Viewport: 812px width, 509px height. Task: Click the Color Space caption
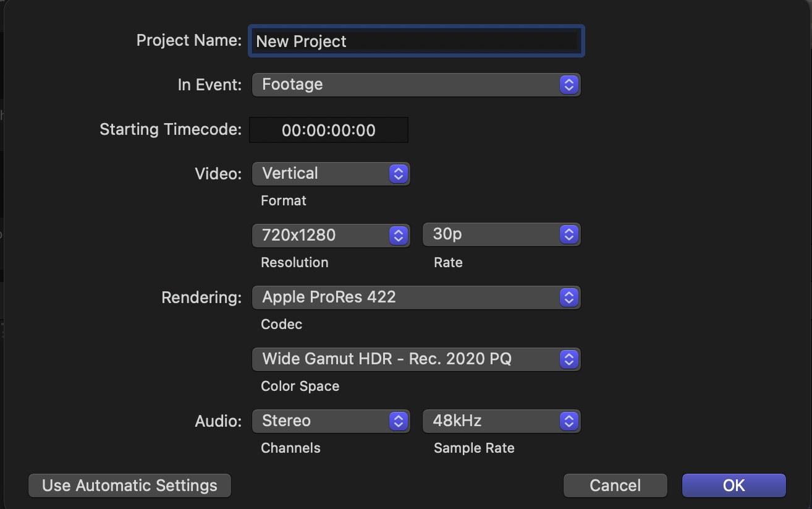tap(300, 387)
